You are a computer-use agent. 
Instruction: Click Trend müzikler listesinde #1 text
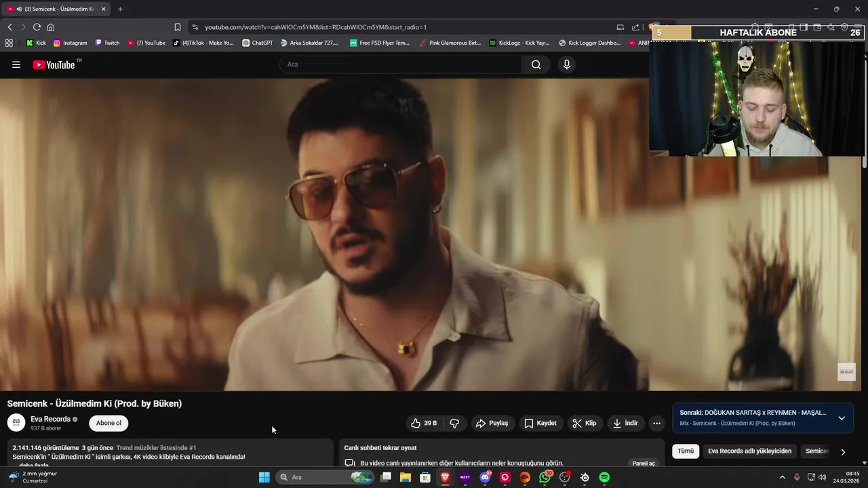tap(156, 448)
